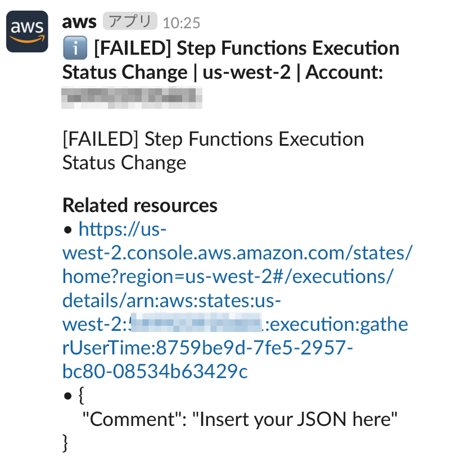
Task: Click the executions/ segment of the link
Action: [343, 277]
